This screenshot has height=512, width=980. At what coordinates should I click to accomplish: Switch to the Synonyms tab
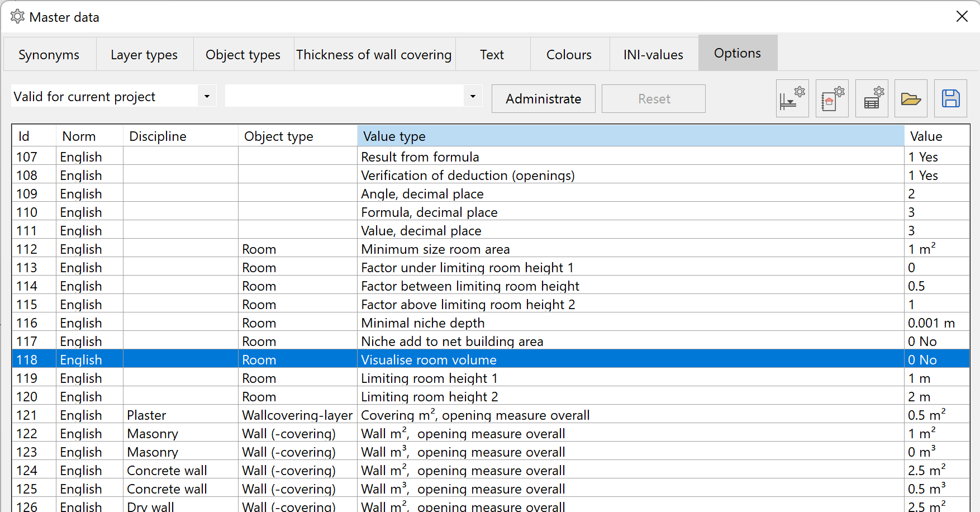coord(49,54)
